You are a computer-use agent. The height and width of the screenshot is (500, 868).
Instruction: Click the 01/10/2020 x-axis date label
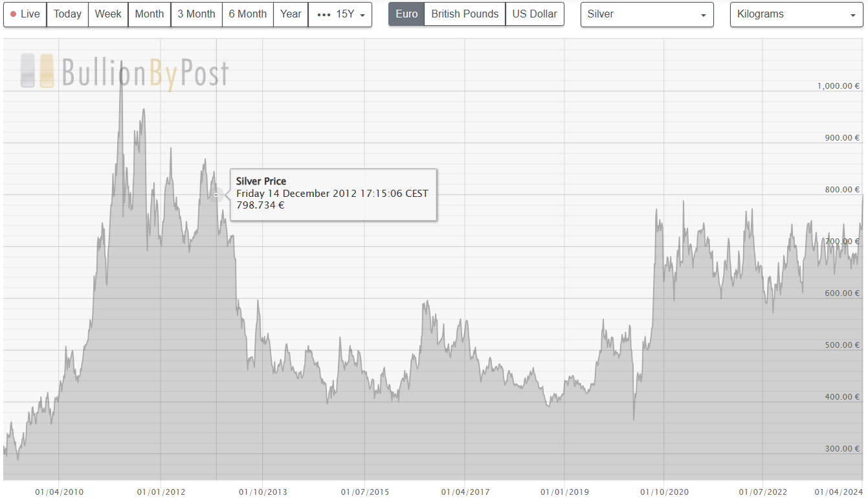pos(663,492)
